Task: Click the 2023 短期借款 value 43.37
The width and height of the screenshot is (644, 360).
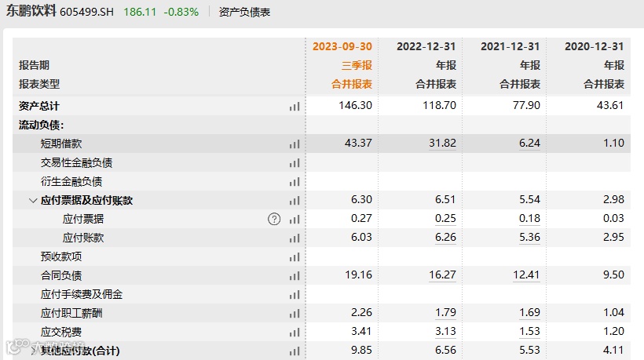Action: tap(359, 143)
